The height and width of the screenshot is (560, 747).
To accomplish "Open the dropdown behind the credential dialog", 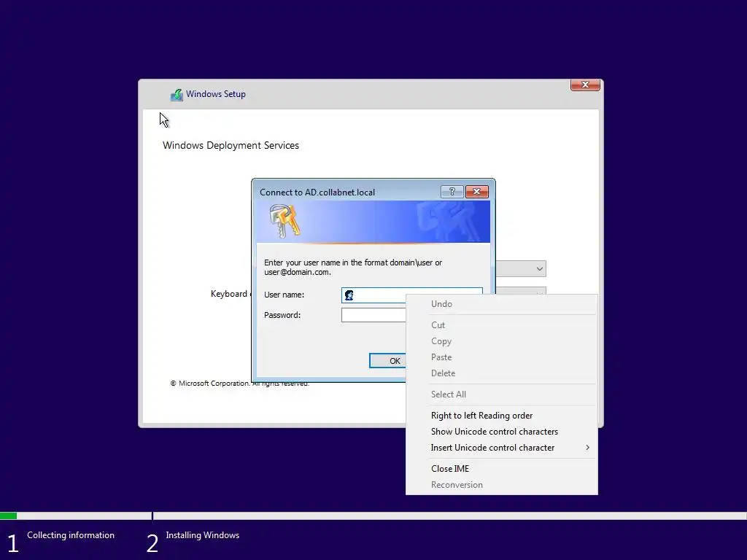I will coord(521,268).
